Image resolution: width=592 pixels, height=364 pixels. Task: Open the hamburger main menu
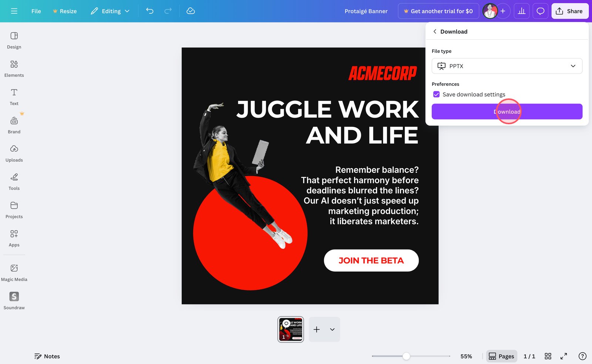(14, 11)
